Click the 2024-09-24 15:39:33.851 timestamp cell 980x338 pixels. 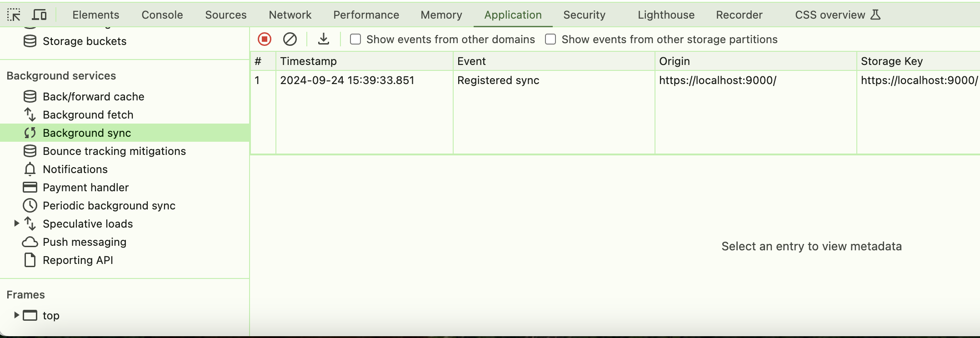(x=364, y=80)
